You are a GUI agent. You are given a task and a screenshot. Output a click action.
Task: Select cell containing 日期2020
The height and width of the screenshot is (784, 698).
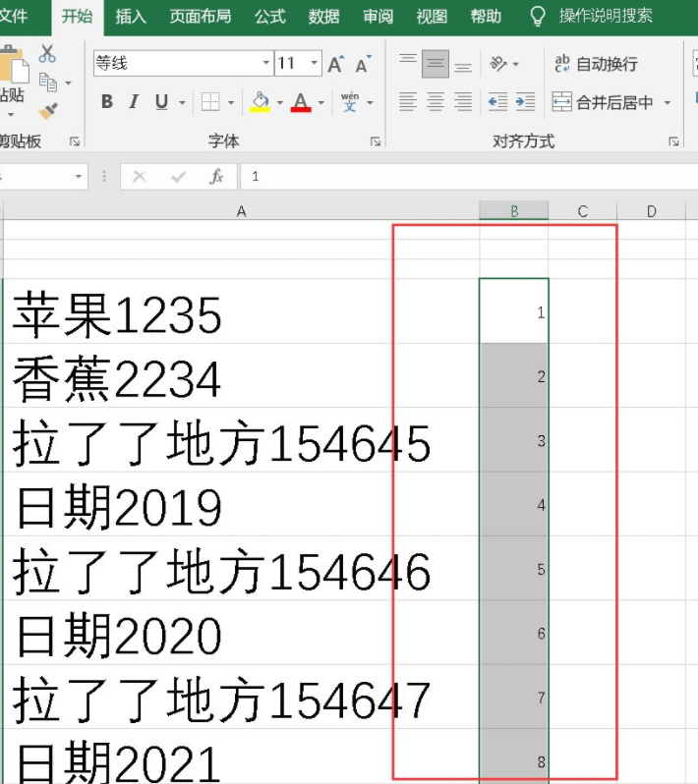click(x=241, y=633)
